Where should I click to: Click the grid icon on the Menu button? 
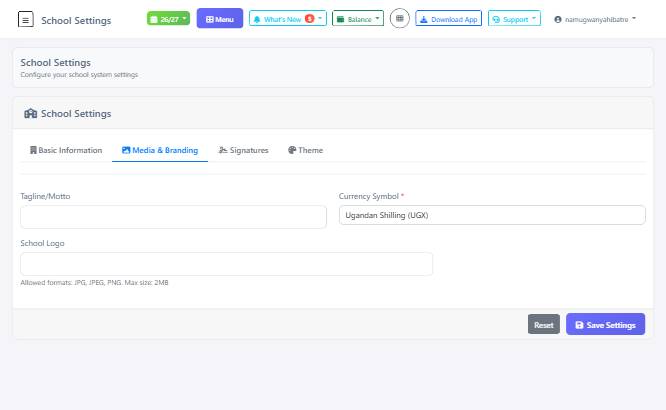[209, 19]
